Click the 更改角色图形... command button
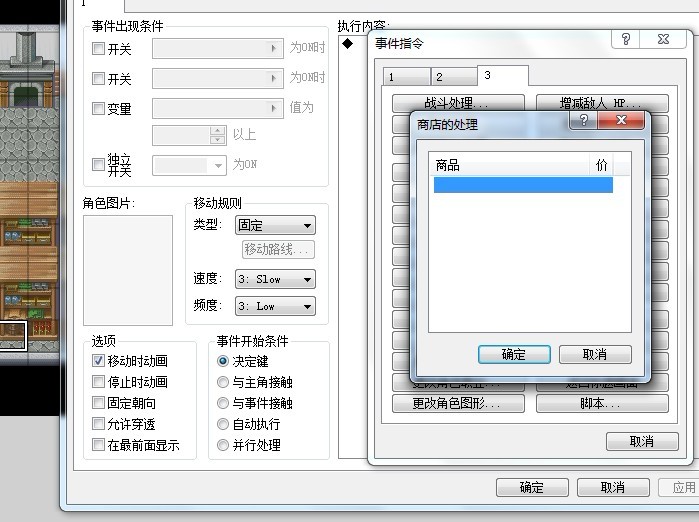Image resolution: width=699 pixels, height=522 pixels. pyautogui.click(x=458, y=403)
